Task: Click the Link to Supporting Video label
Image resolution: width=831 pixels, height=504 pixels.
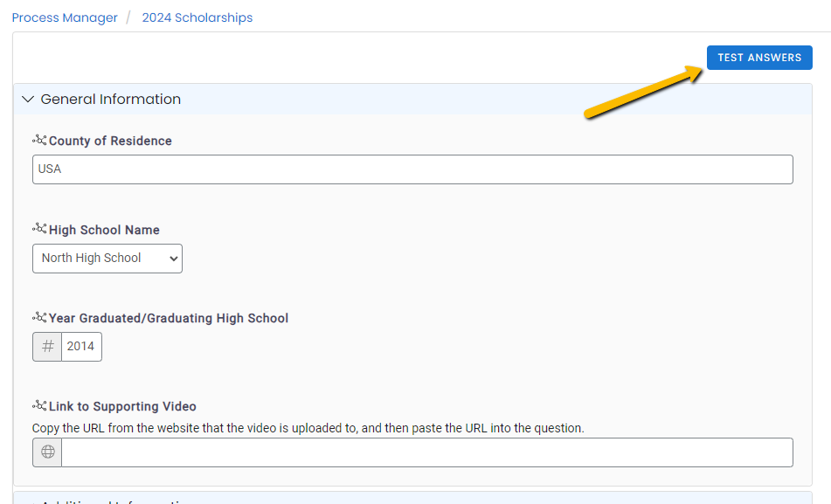Action: tap(122, 406)
